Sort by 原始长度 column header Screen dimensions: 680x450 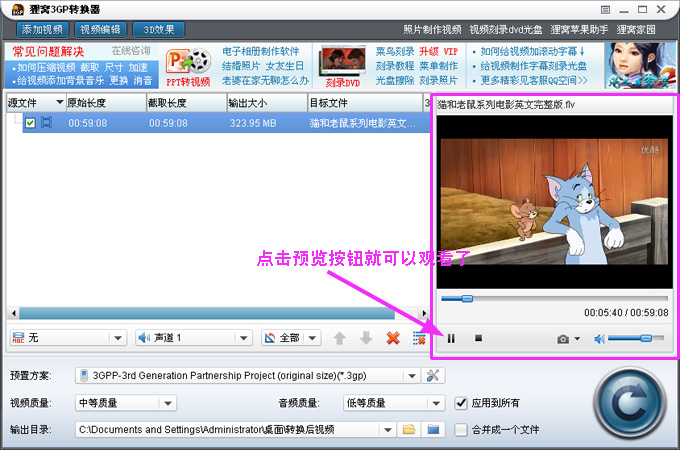pyautogui.click(x=106, y=103)
